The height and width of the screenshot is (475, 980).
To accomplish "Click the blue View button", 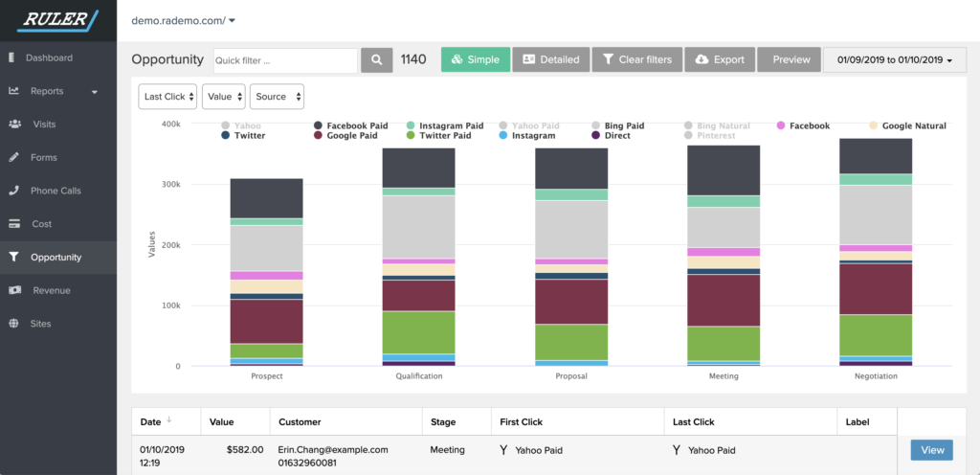I will tap(931, 450).
